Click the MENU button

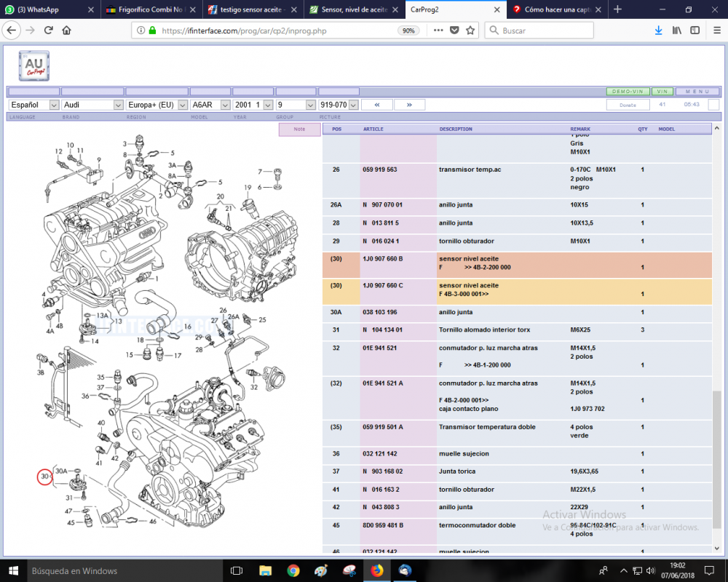pyautogui.click(x=698, y=92)
